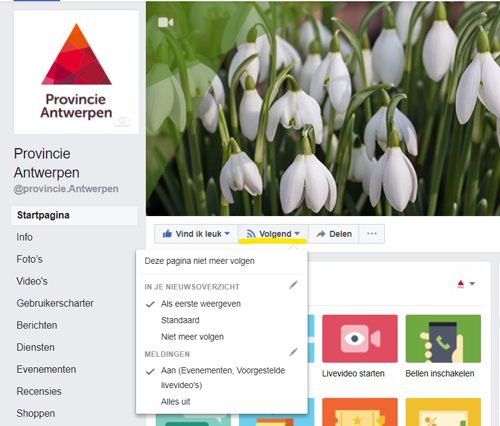
Task: Click the thumbs-up Vind ik leuk icon
Action: click(x=167, y=234)
